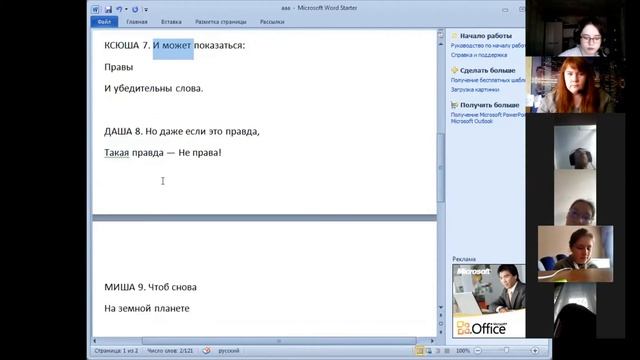Screen dimensions: 640x360
Task: Click the Получить больше shopping cart icon
Action: [x=454, y=105]
